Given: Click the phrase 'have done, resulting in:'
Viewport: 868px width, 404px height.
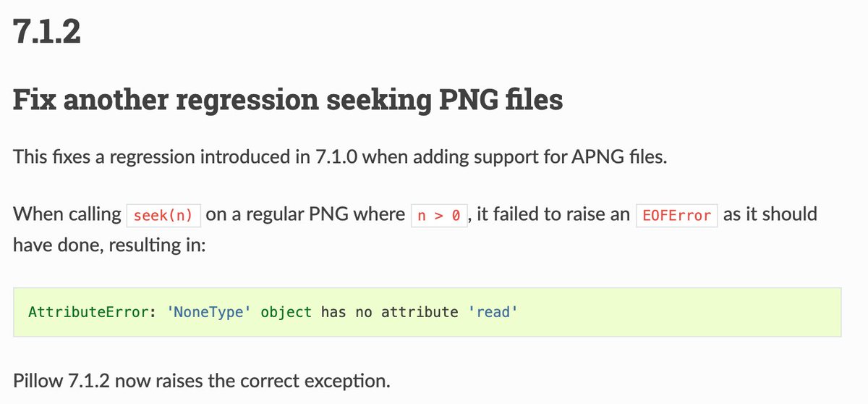Looking at the screenshot, I should [x=110, y=245].
